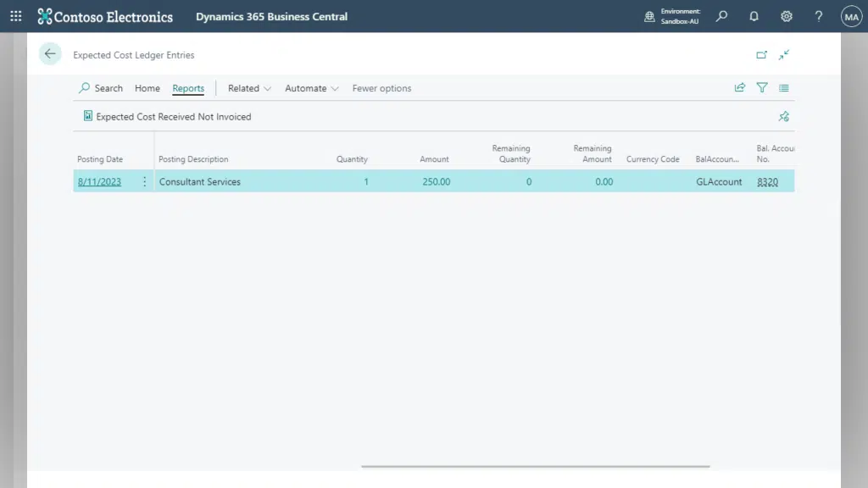This screenshot has width=868, height=488.
Task: Go back using the arrow button
Action: point(50,54)
